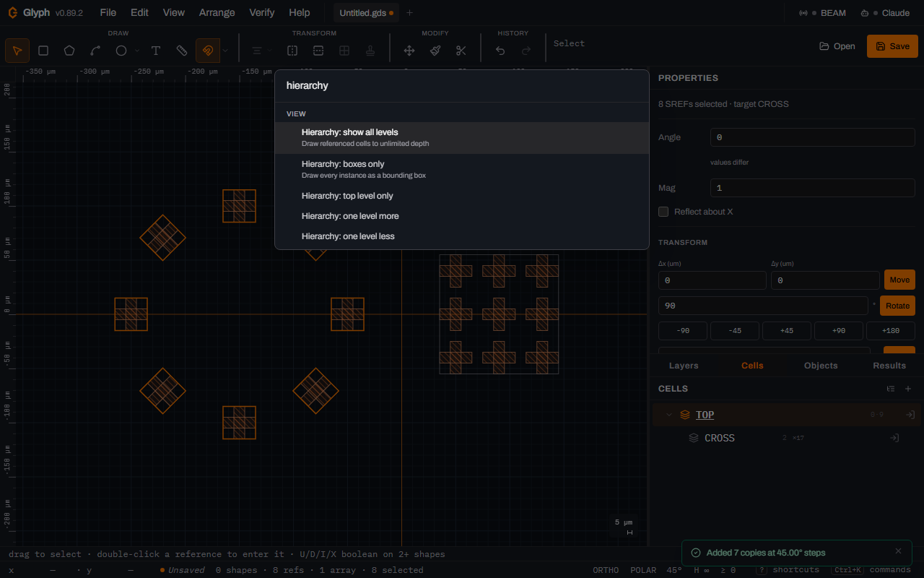This screenshot has height=578, width=924.
Task: Click the hierarchy command search field
Action: click(x=462, y=86)
